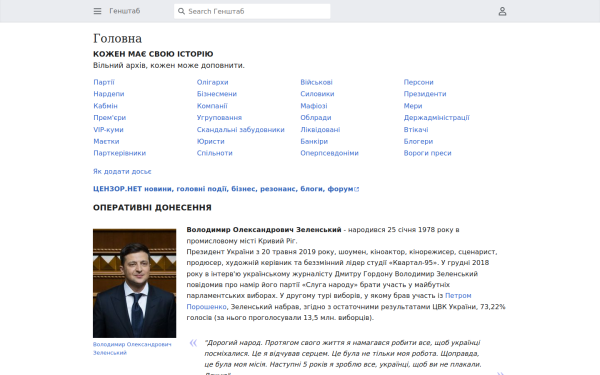The width and height of the screenshot is (600, 375).
Task: Open the Оперпсевдоніми category
Action: [329, 153]
